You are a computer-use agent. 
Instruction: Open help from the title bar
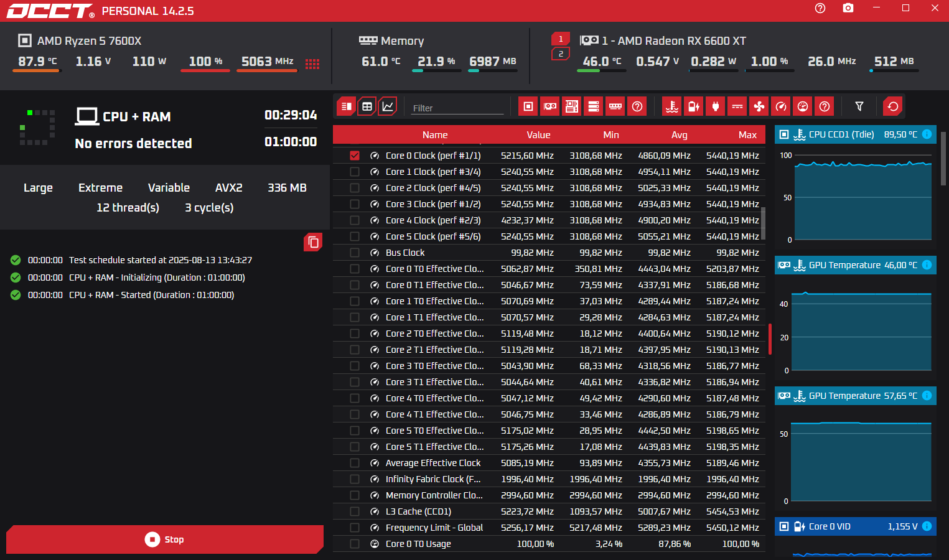[x=820, y=8]
